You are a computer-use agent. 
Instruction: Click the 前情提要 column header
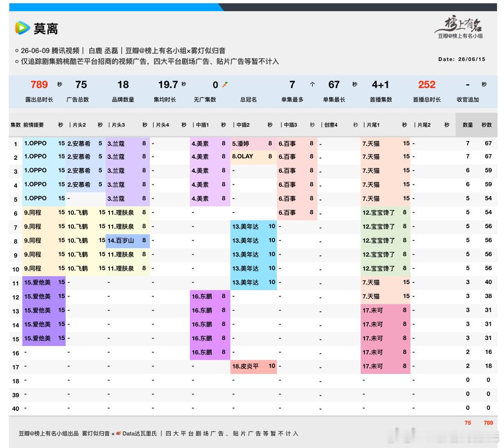34,125
